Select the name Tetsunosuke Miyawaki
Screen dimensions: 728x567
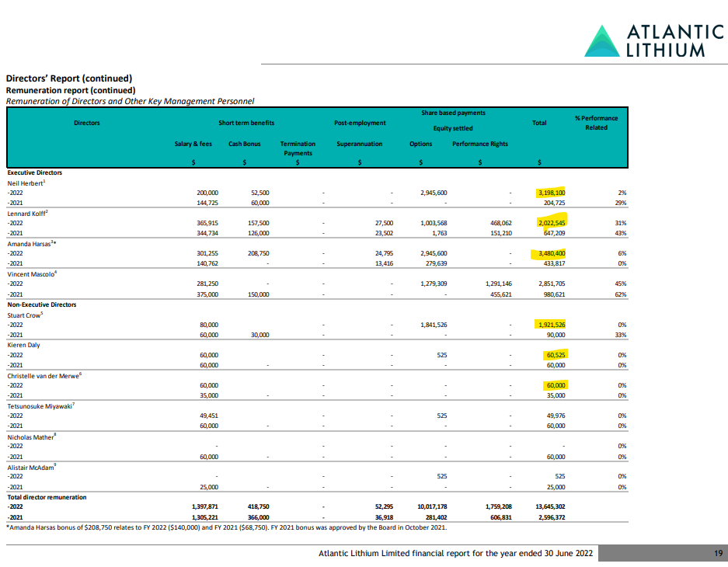(x=40, y=406)
